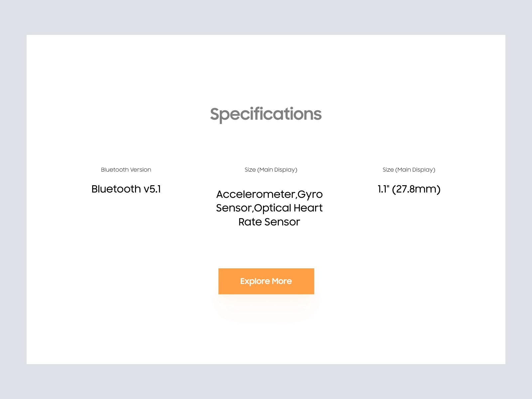This screenshot has height=399, width=532.
Task: Click the middle Size (Main Display) label
Action: pos(271,170)
